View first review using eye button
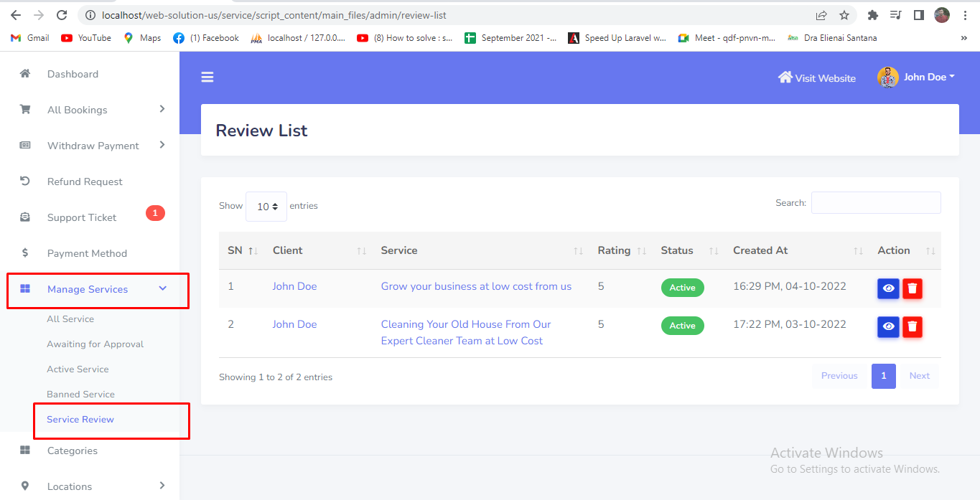Viewport: 980px width, 500px height. [x=888, y=288]
